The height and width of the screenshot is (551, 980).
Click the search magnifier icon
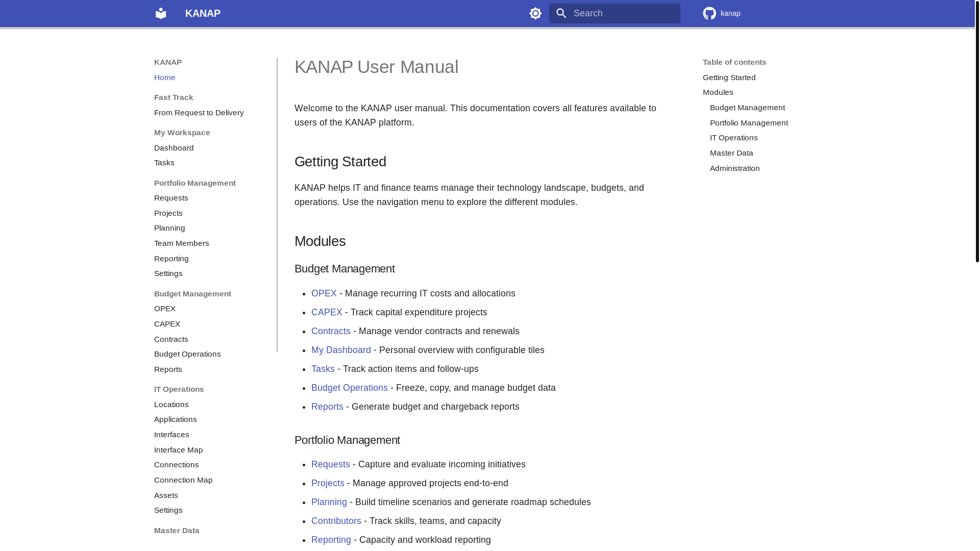tap(561, 13)
